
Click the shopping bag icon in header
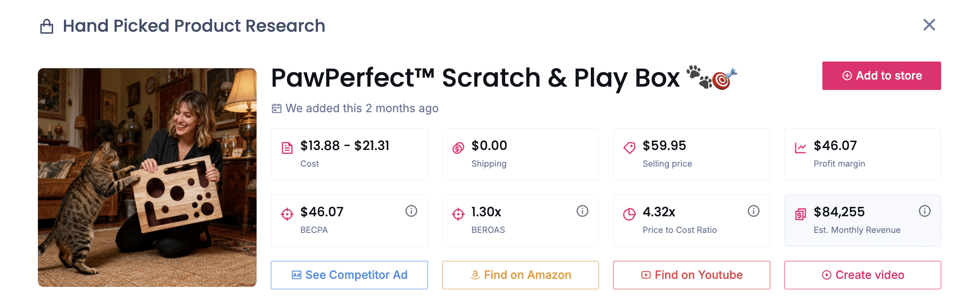[46, 27]
